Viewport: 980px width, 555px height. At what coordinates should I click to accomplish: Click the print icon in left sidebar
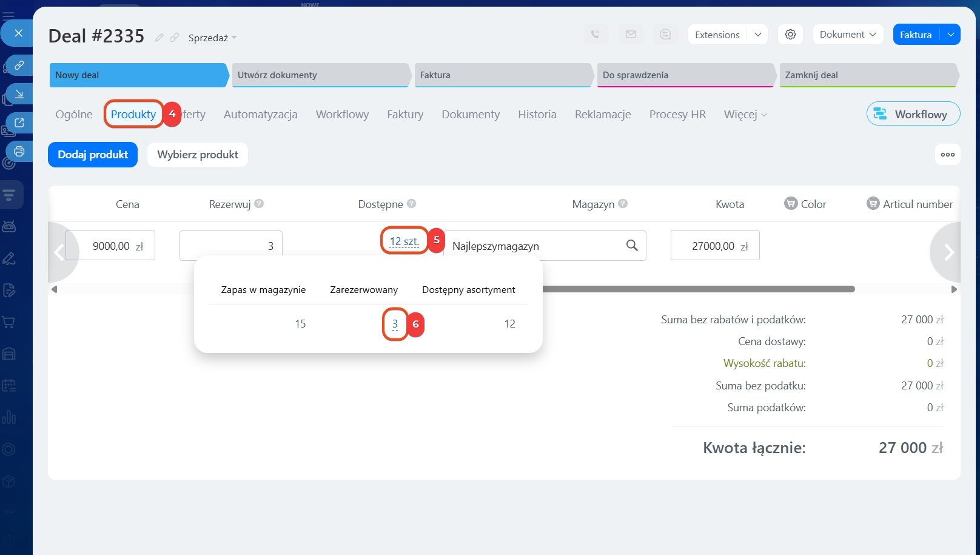click(x=19, y=151)
